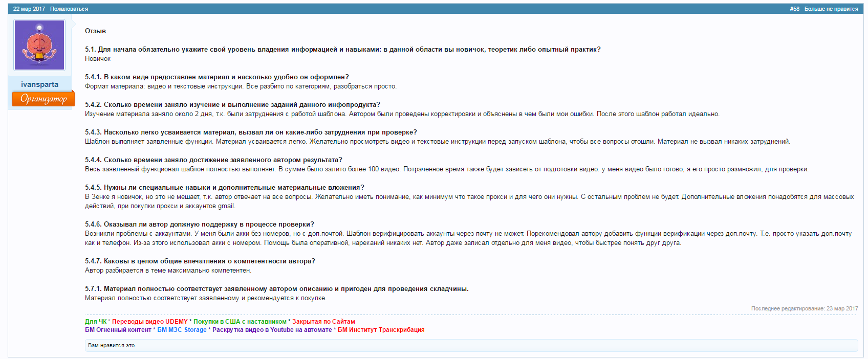Screen dimensions: 868x359
Task: Click the answer starting Возникли проблемы с аккаунтами
Action: 468,238
